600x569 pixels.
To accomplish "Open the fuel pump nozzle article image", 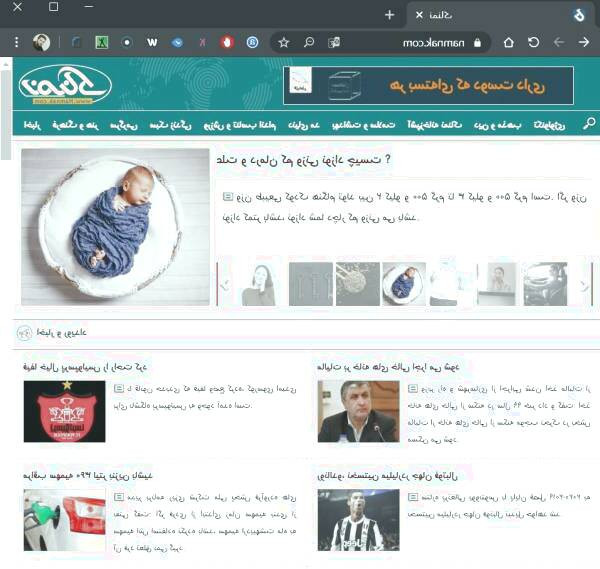I will pos(64,517).
